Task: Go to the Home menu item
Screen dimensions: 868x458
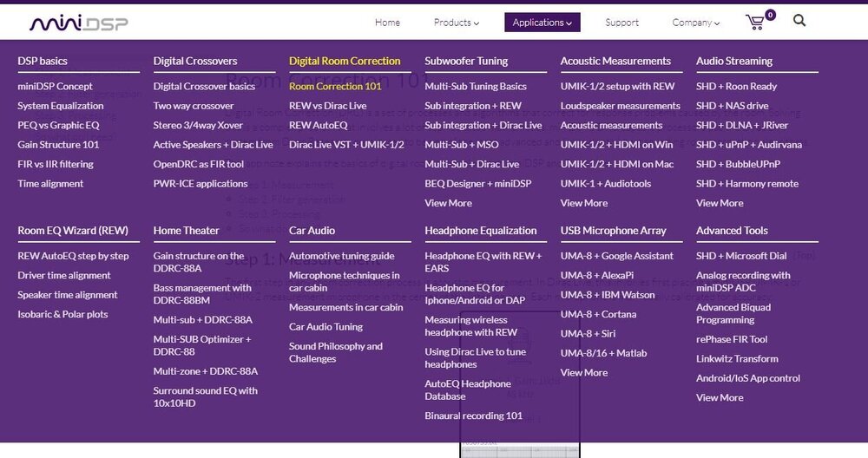Action: pyautogui.click(x=387, y=23)
